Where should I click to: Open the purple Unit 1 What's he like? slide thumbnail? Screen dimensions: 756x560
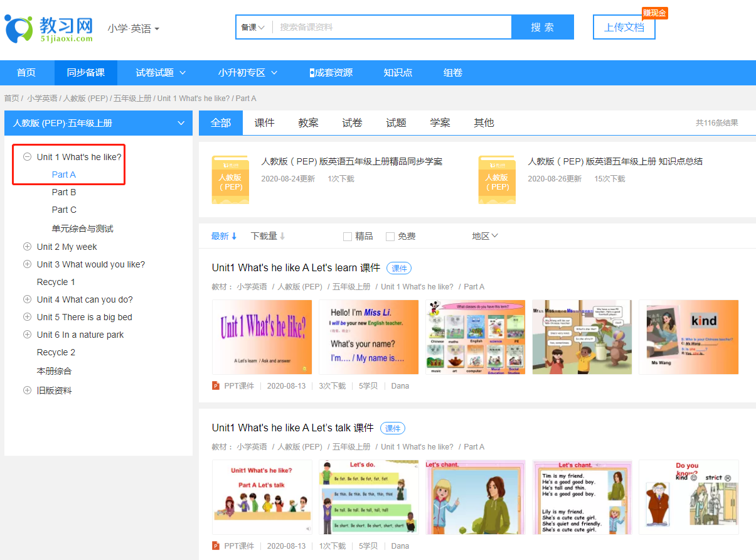[x=262, y=337]
